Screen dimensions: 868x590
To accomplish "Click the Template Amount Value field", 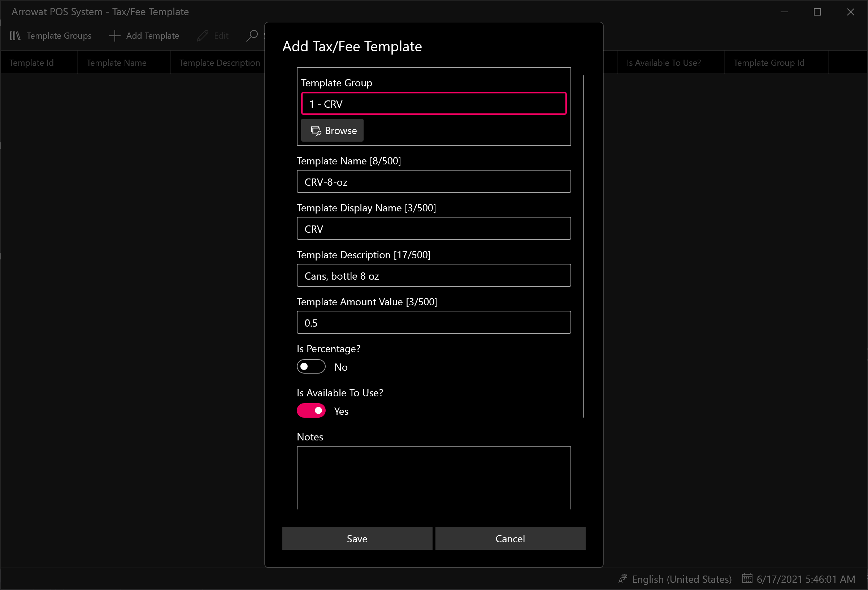I will tap(434, 323).
